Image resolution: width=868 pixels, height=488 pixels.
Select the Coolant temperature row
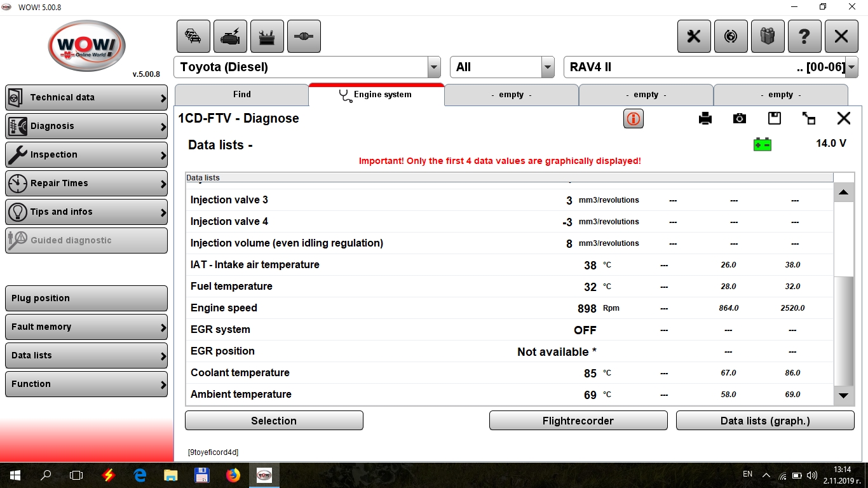tap(509, 373)
